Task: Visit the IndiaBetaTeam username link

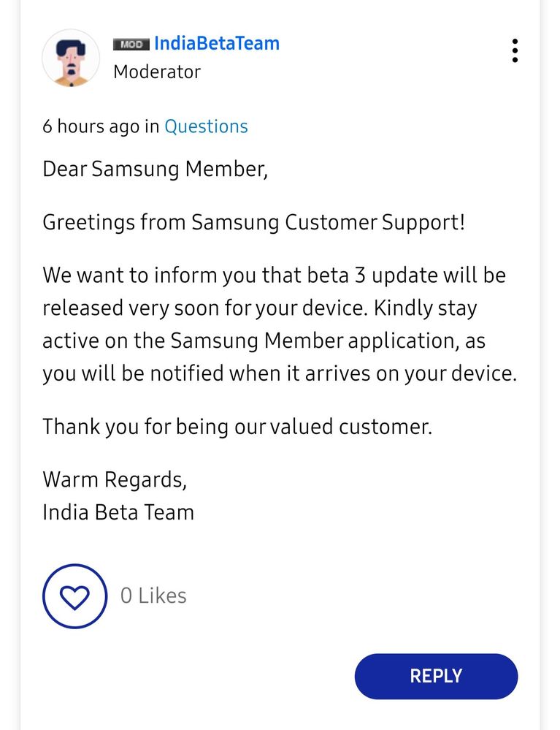Action: pos(217,43)
